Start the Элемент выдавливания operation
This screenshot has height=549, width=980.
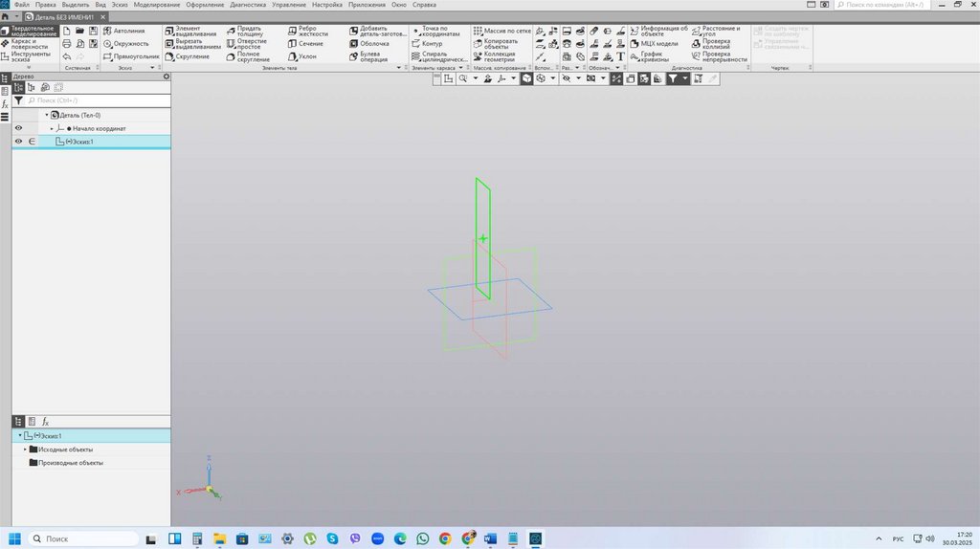[x=190, y=31]
